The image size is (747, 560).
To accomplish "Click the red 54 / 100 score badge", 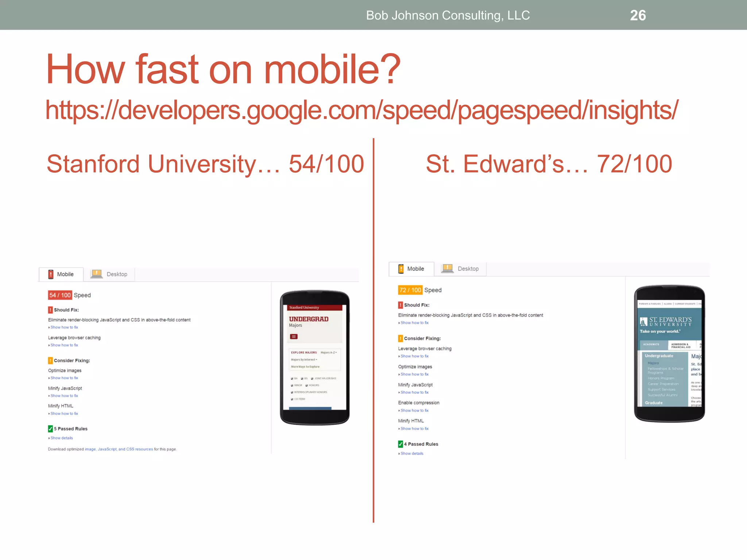I will (x=60, y=295).
